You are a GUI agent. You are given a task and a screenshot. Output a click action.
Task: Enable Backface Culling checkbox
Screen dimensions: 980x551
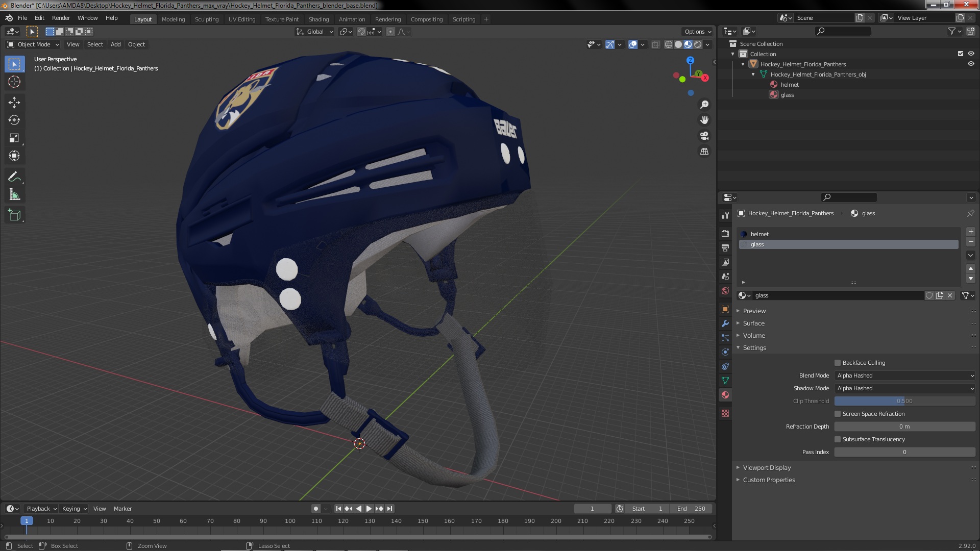[838, 363]
